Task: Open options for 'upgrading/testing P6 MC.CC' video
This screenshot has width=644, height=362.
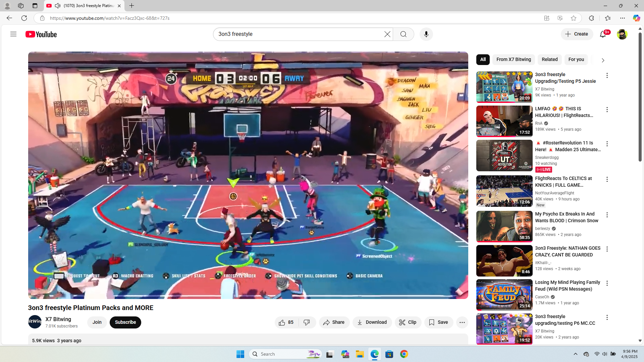Action: 607,317
